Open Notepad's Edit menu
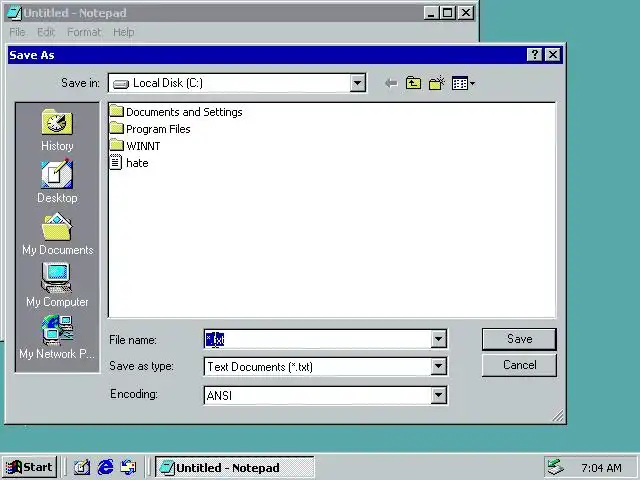The image size is (640, 480). click(46, 32)
